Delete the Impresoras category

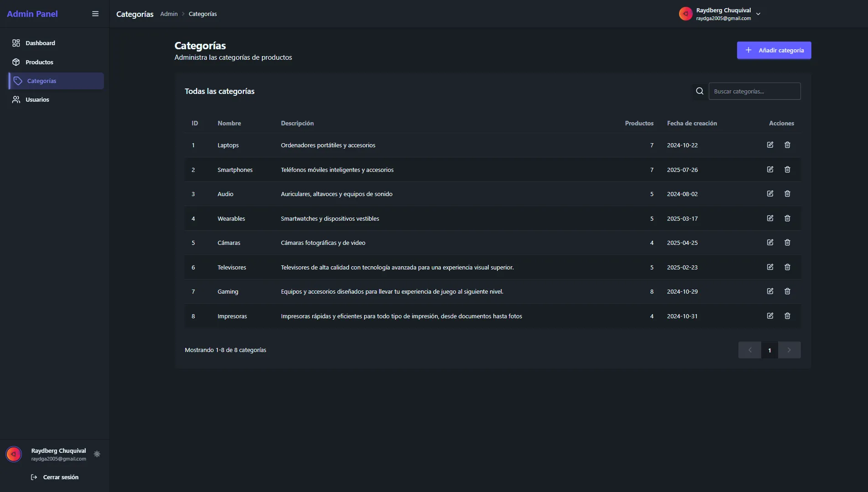[x=787, y=316]
